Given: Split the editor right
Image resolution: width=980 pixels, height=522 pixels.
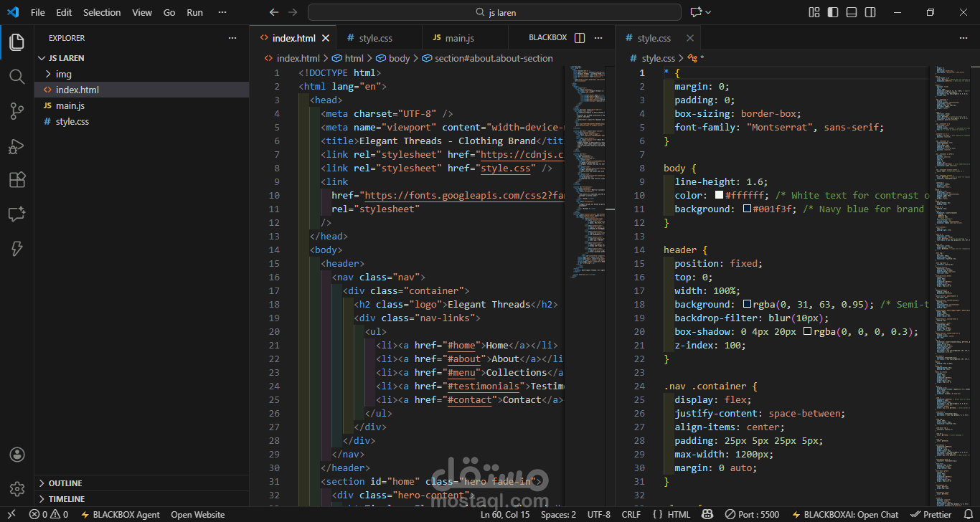Looking at the screenshot, I should click(x=580, y=38).
